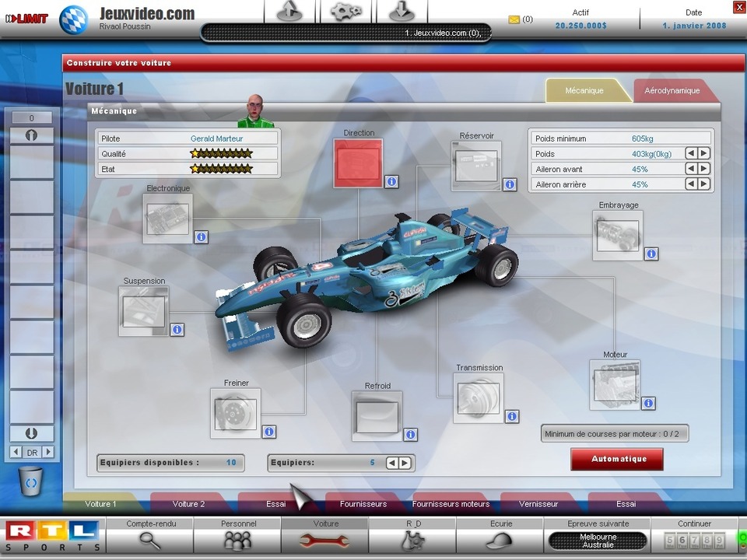Click the Embrayage clutch icon
Viewport: 747px width, 560px height.
click(617, 235)
